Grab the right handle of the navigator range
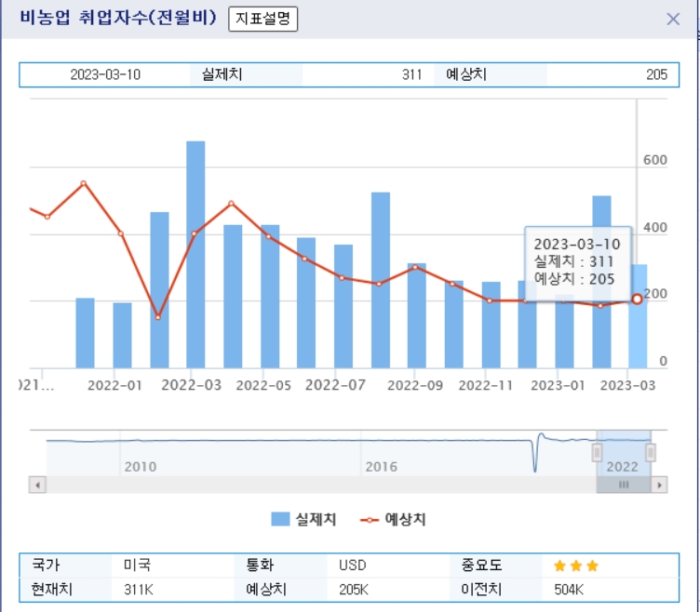The height and width of the screenshot is (612, 700). coord(651,452)
